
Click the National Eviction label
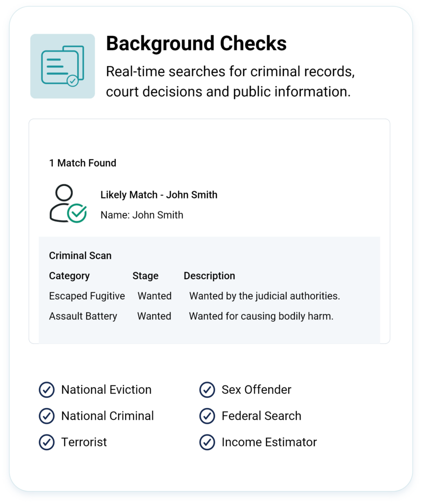(106, 390)
